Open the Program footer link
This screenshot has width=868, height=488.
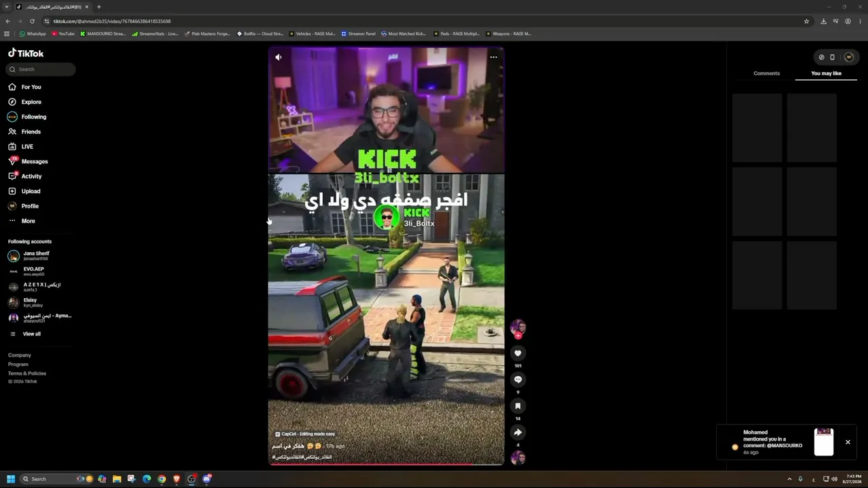[x=18, y=365]
